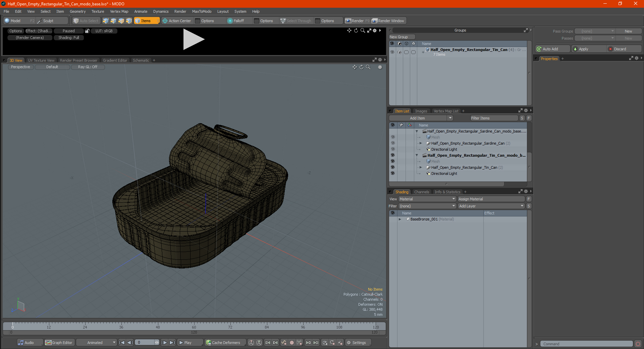Switch to Schematic tab
The height and width of the screenshot is (349, 644).
click(x=141, y=60)
